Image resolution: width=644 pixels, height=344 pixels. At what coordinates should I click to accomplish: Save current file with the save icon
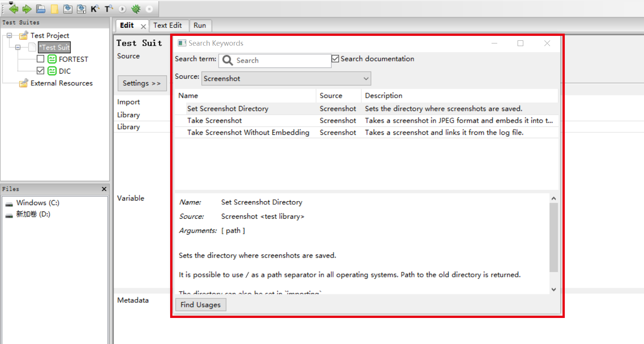click(x=68, y=9)
